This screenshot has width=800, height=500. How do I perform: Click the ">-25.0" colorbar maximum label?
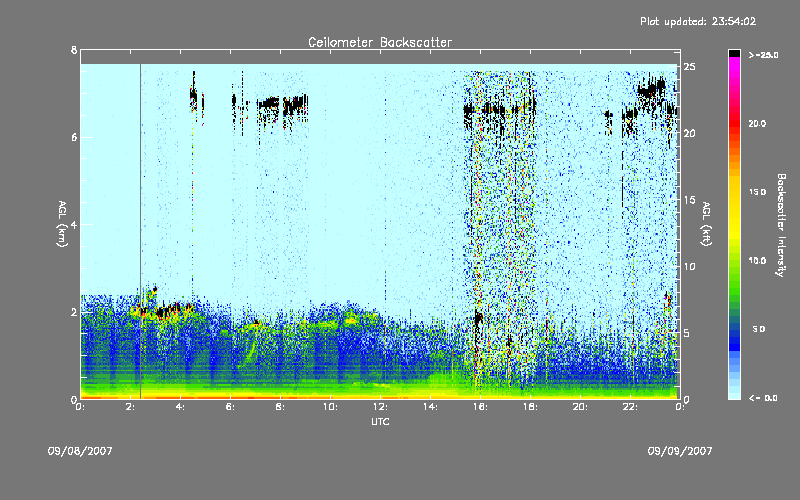[x=764, y=55]
